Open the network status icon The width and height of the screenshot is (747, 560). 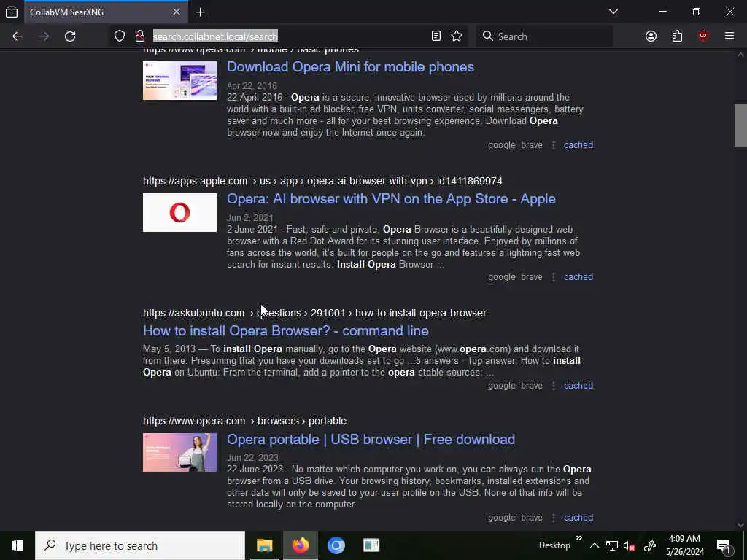[x=612, y=545]
